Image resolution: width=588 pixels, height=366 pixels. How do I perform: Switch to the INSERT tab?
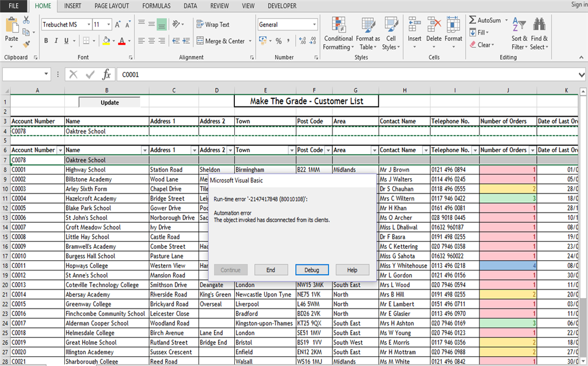click(x=72, y=6)
